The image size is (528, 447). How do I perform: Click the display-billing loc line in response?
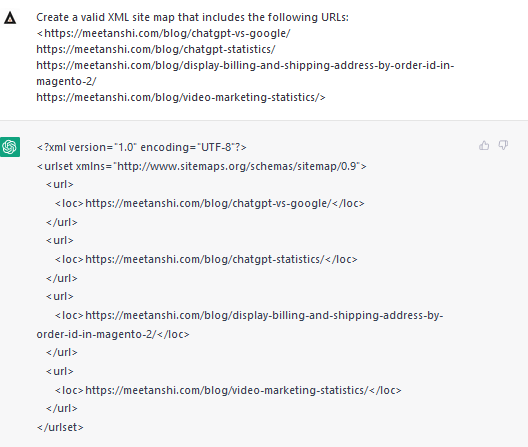point(249,315)
